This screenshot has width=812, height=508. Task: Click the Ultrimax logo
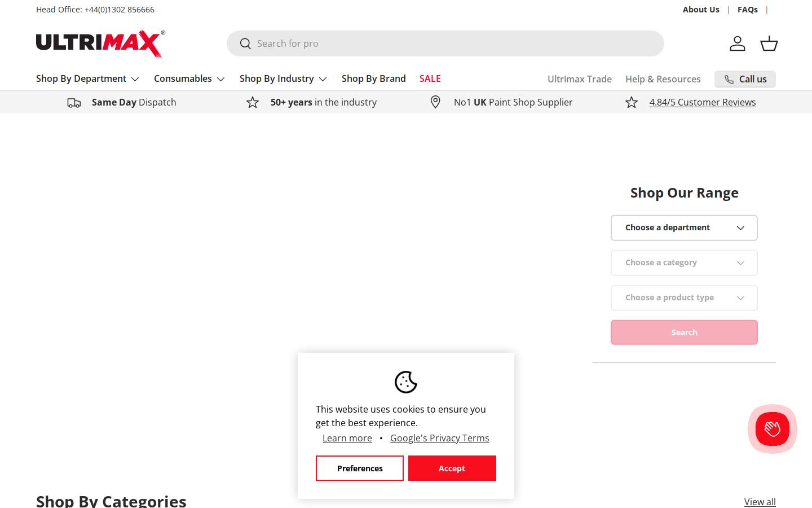(x=100, y=44)
